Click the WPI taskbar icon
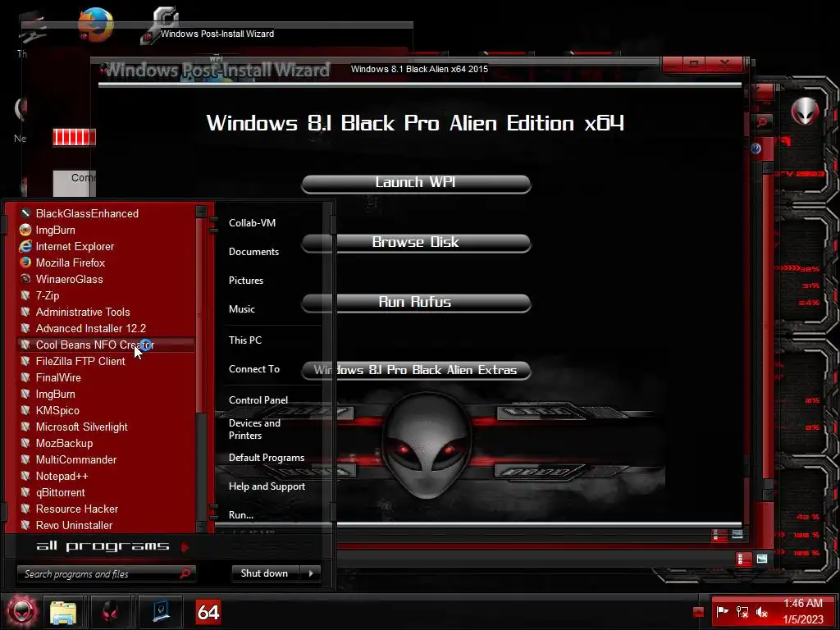Screen dimensions: 840x630 [x=161, y=612]
